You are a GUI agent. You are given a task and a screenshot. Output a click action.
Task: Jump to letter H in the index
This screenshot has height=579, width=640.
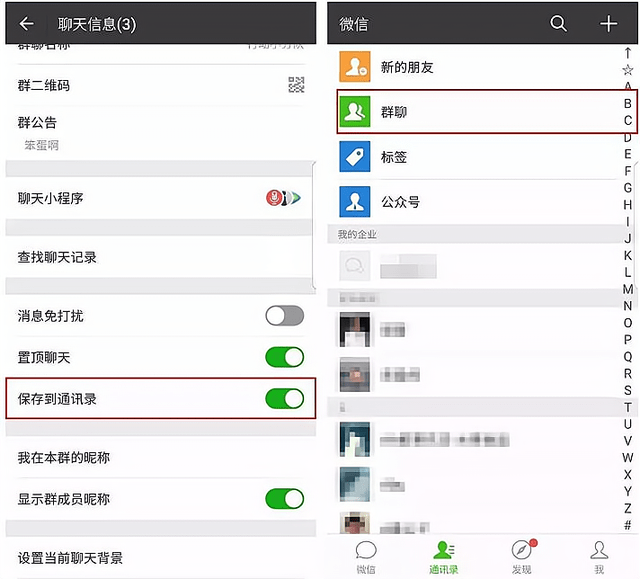pyautogui.click(x=628, y=204)
